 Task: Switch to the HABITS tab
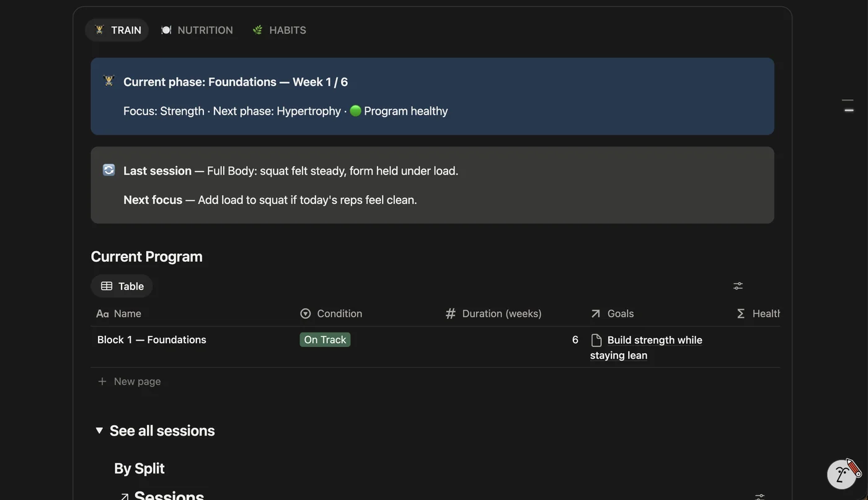click(x=280, y=30)
